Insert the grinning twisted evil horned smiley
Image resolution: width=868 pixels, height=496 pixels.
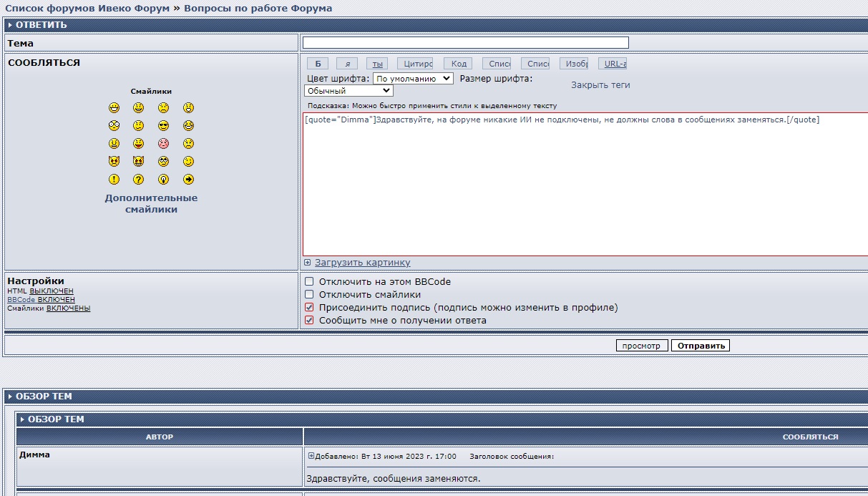tap(139, 162)
